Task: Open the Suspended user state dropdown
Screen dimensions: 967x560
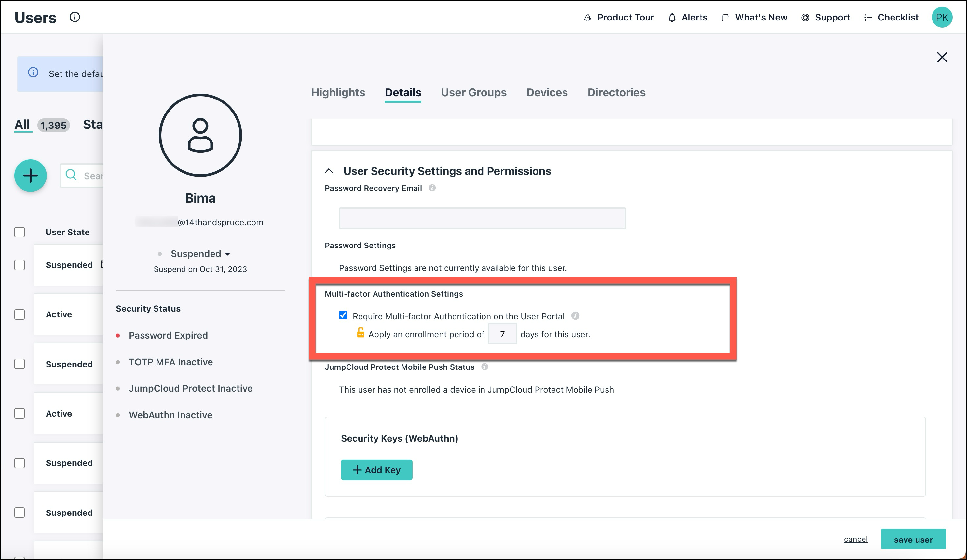Action: coord(200,254)
